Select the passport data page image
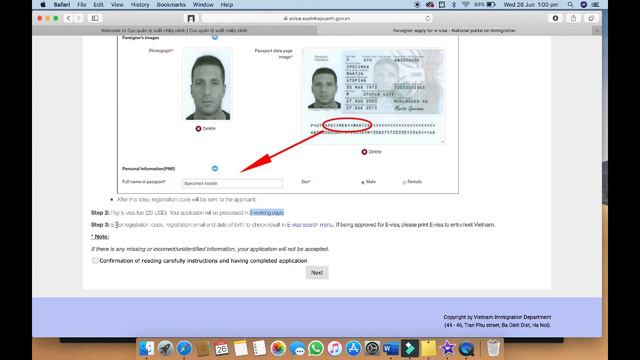The image size is (640, 360). 374,96
